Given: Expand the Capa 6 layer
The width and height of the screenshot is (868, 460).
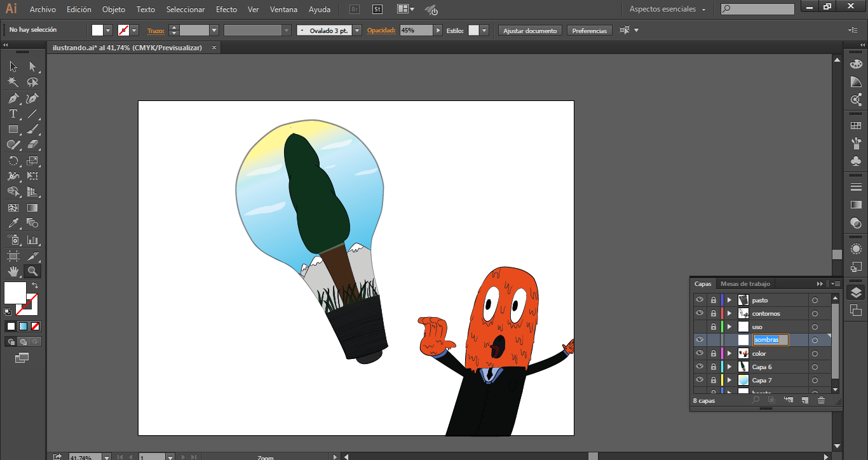Looking at the screenshot, I should click(x=729, y=367).
